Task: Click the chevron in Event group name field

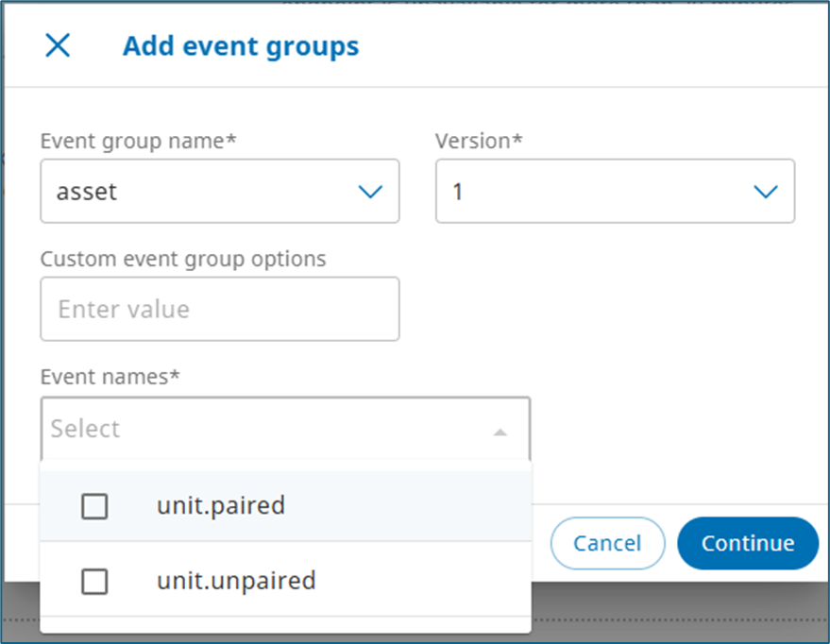Action: coord(370,192)
